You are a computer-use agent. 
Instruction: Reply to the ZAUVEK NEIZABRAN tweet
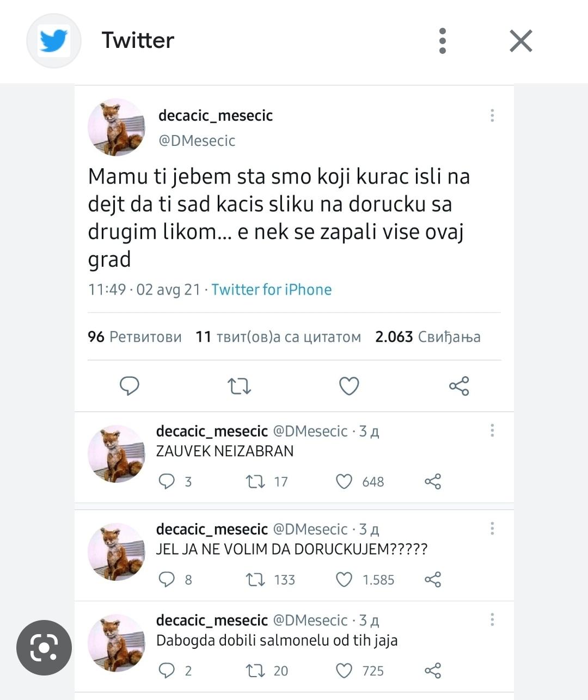click(166, 482)
